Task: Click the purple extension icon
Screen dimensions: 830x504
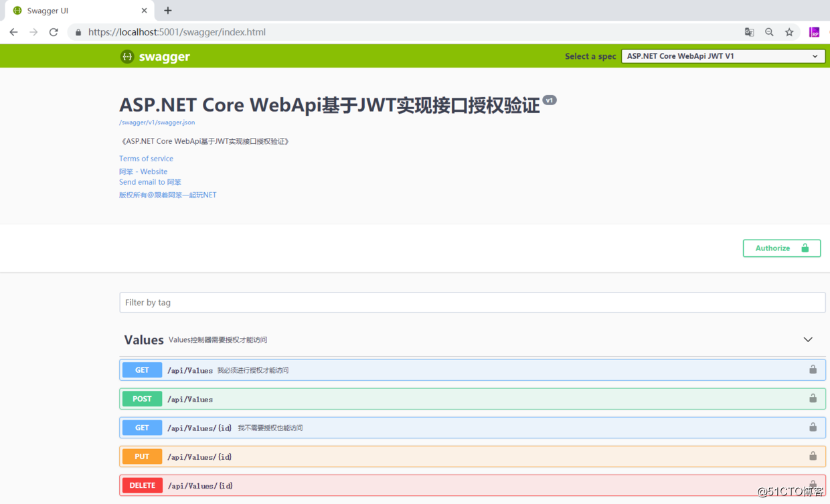Action: point(814,32)
